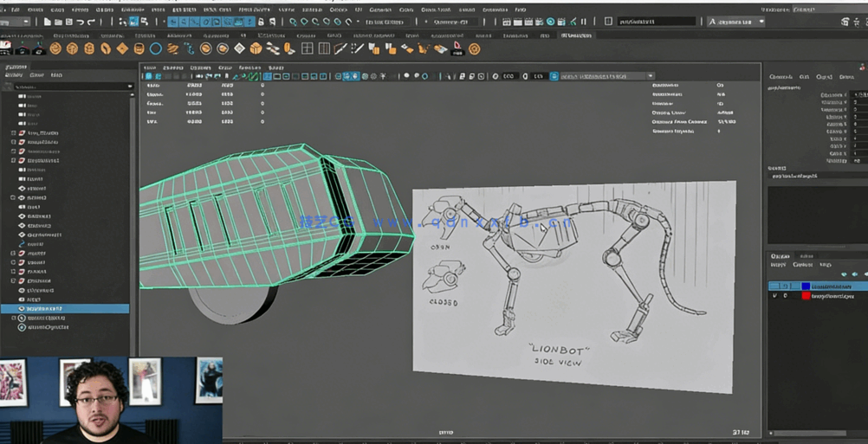Open the viewport renderer dropdown arrow
Image resolution: width=868 pixels, height=444 pixels.
pos(651,76)
